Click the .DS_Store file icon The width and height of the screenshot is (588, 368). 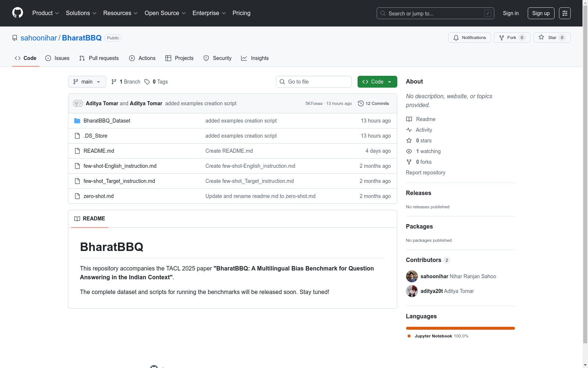point(77,136)
